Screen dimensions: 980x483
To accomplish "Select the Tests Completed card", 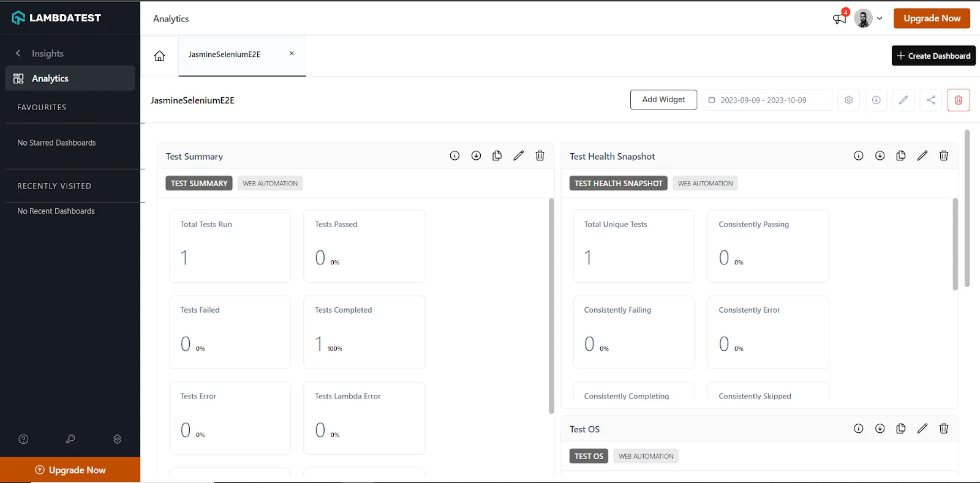I will [x=364, y=332].
